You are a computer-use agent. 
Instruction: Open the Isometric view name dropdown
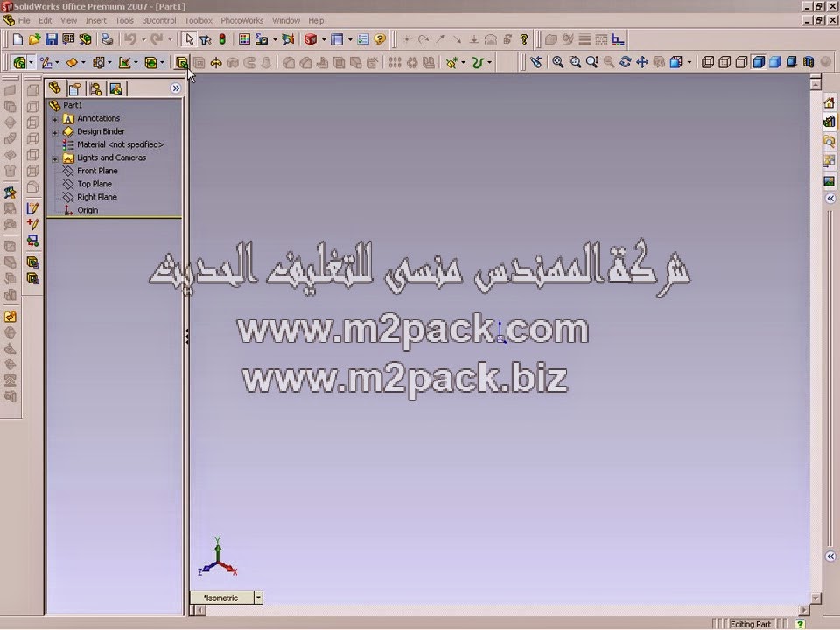click(x=258, y=598)
